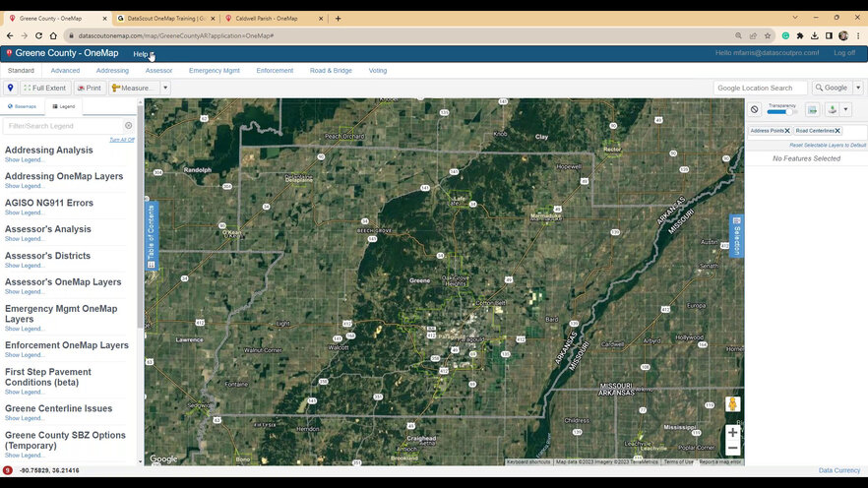Open a new browser tab
The image size is (868, 488).
[339, 19]
